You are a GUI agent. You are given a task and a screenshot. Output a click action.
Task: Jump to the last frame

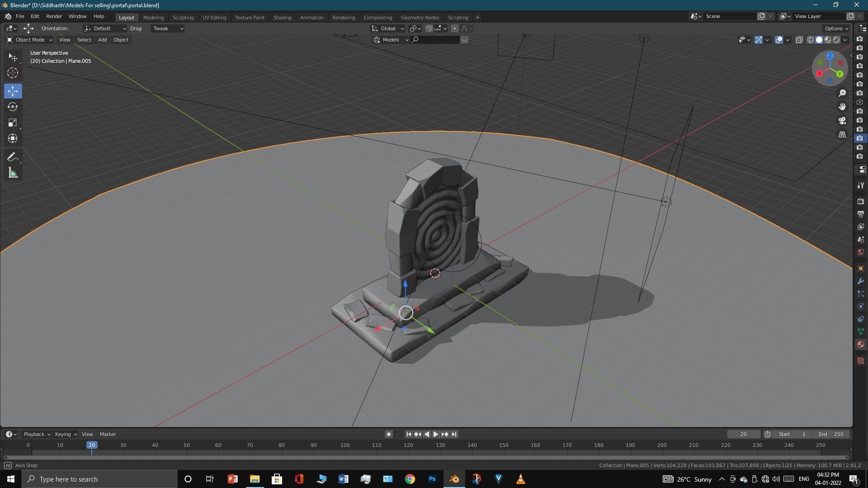tap(454, 434)
